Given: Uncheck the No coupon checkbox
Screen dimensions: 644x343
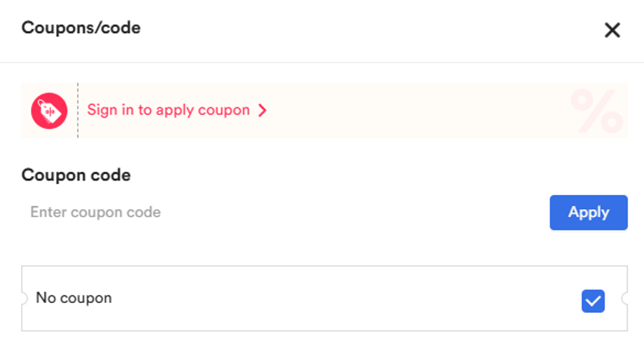Looking at the screenshot, I should 593,301.
